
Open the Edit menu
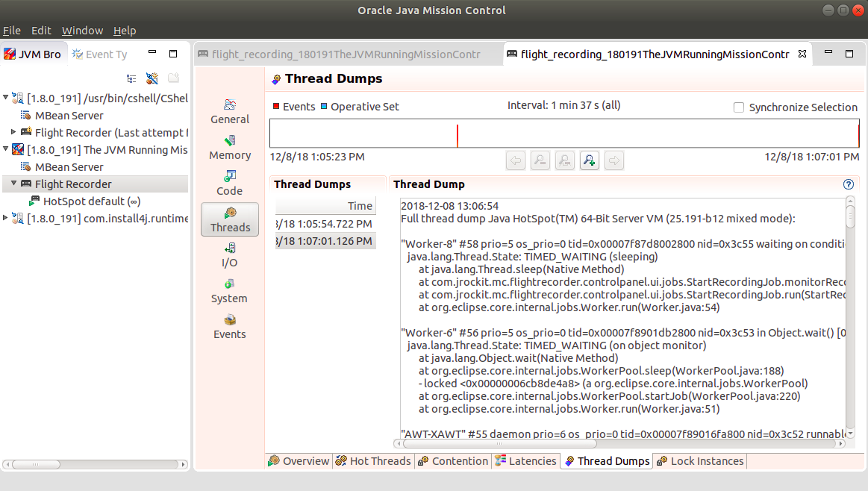(41, 31)
